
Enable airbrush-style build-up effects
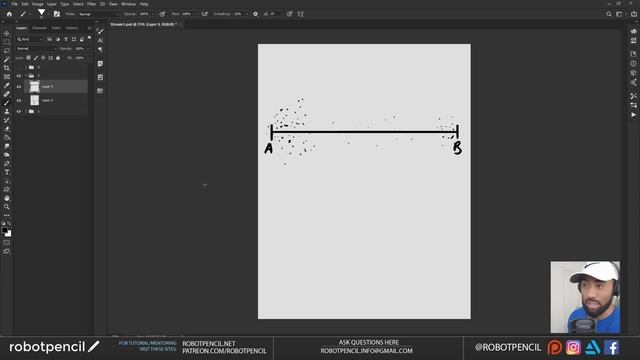pyautogui.click(x=204, y=14)
